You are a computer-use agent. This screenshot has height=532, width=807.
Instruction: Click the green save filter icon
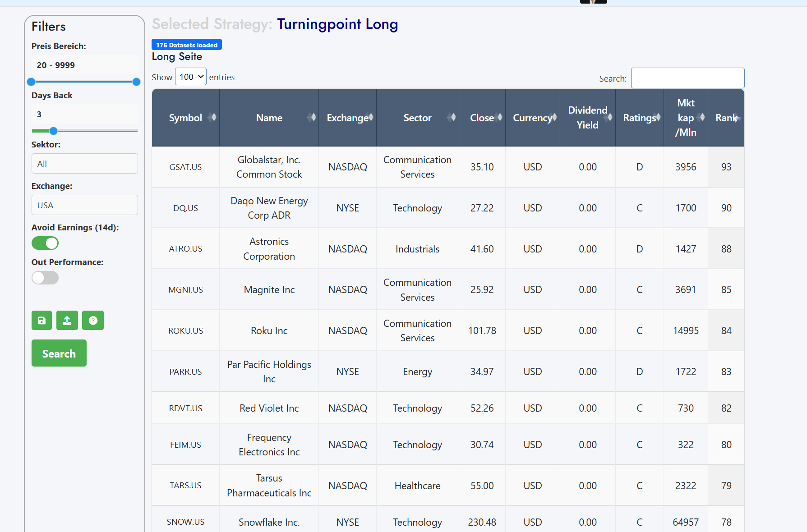[42, 321]
